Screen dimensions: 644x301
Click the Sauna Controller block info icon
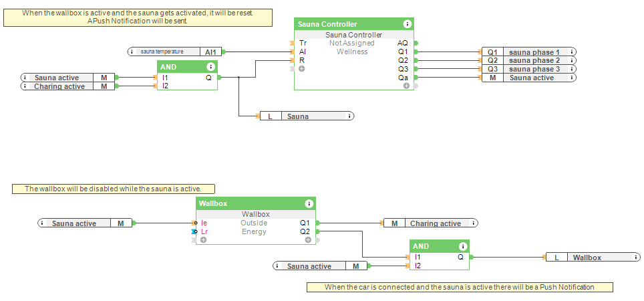click(408, 24)
